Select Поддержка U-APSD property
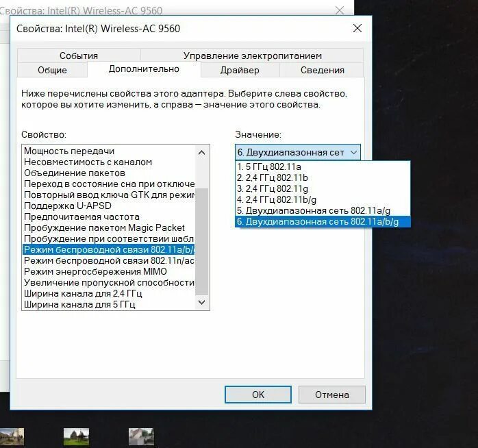 pyautogui.click(x=108, y=206)
